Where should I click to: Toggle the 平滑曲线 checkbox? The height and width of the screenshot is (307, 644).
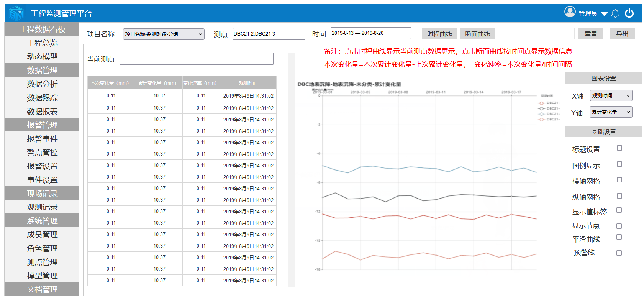[x=619, y=237]
